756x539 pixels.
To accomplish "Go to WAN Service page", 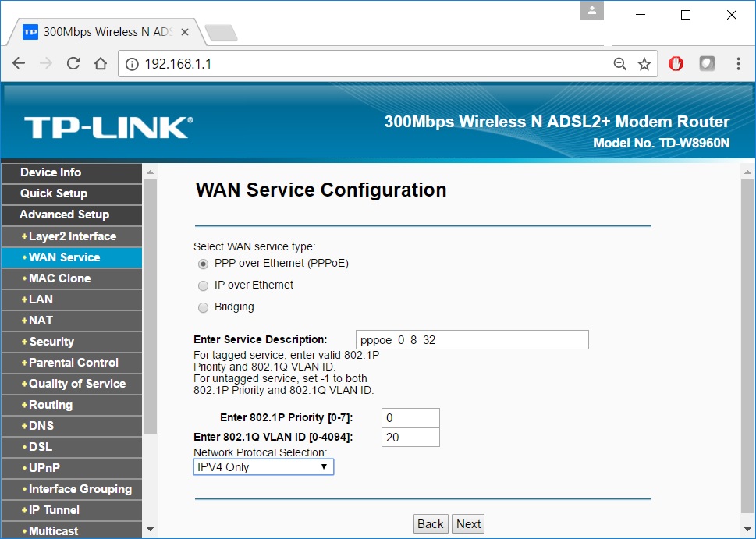I will click(71, 257).
